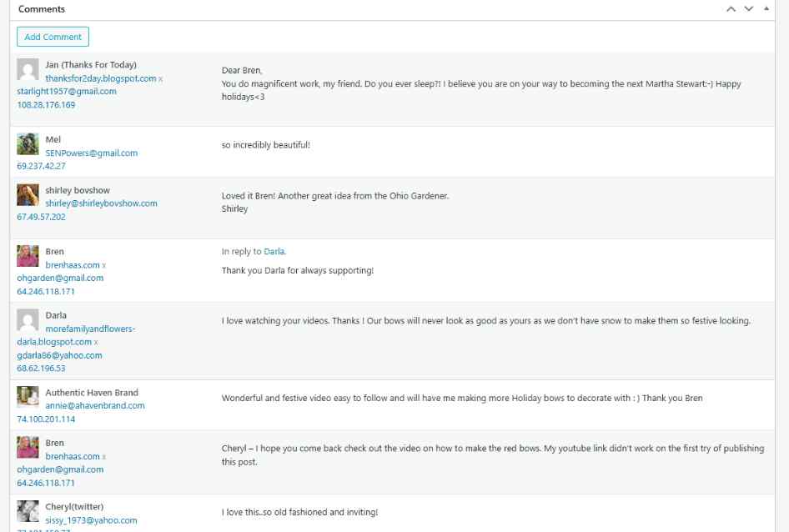Image resolution: width=789 pixels, height=532 pixels.
Task: Open IP address 69.237.42.27
Action: coord(42,167)
